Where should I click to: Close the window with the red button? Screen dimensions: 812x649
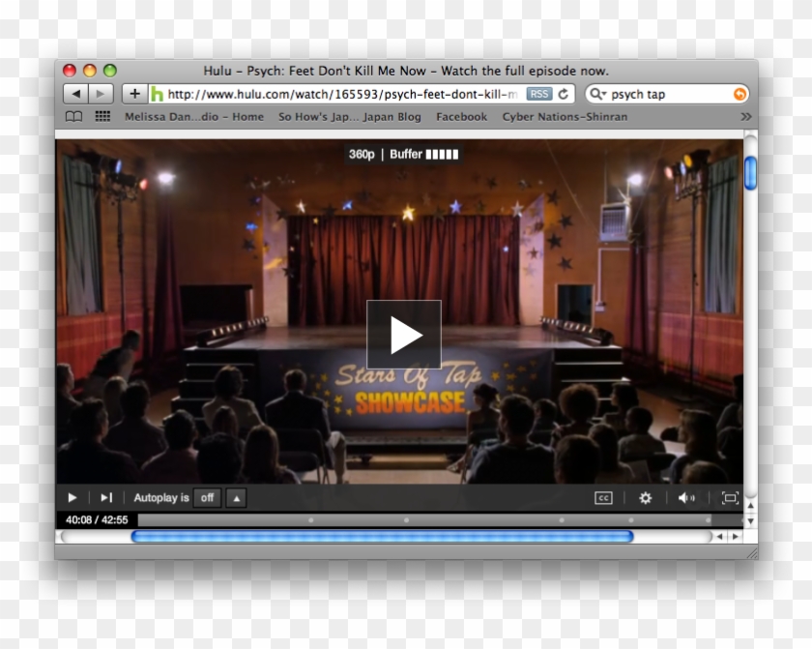click(x=70, y=71)
